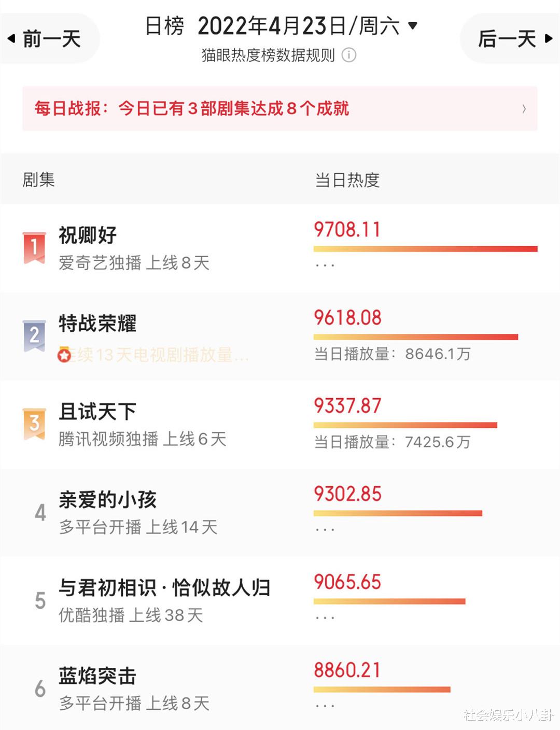Open the 与君初相识·恰似故人归 entry
Viewport: 560px width, 730px height.
point(280,600)
